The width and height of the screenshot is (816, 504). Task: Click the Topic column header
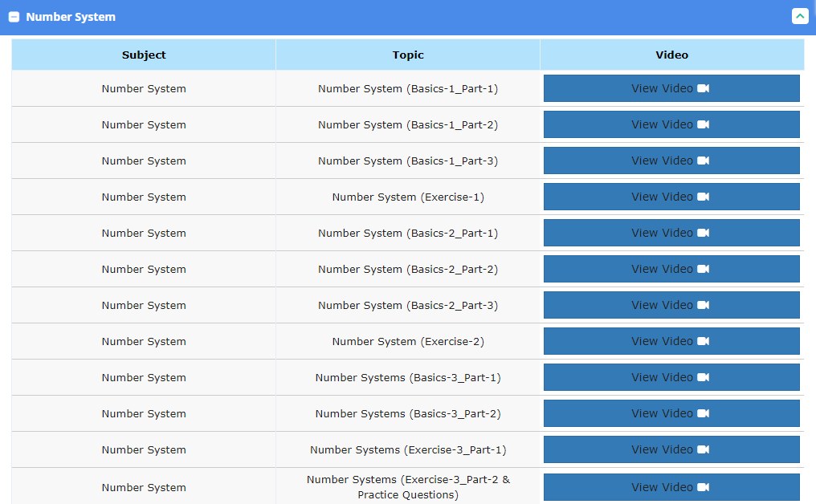408,55
